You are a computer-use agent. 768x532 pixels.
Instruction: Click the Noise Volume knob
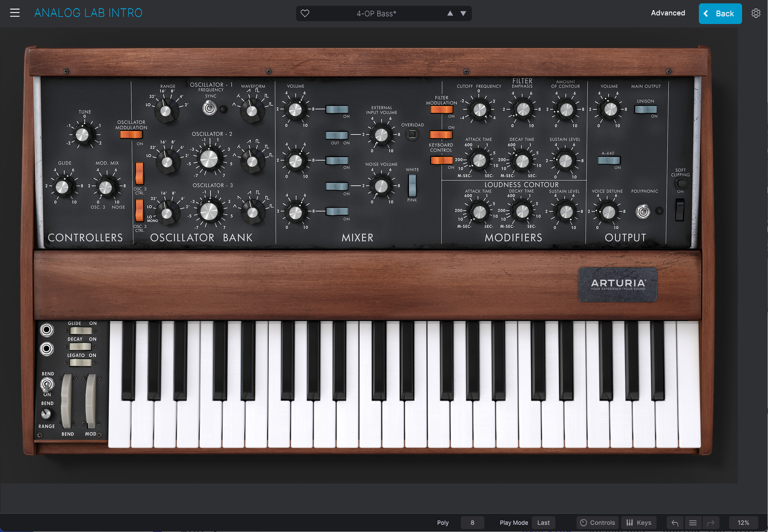381,186
